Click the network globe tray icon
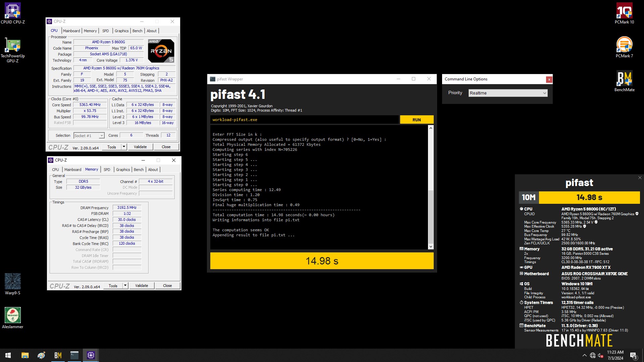Image resolution: width=644 pixels, height=362 pixels. 593,355
